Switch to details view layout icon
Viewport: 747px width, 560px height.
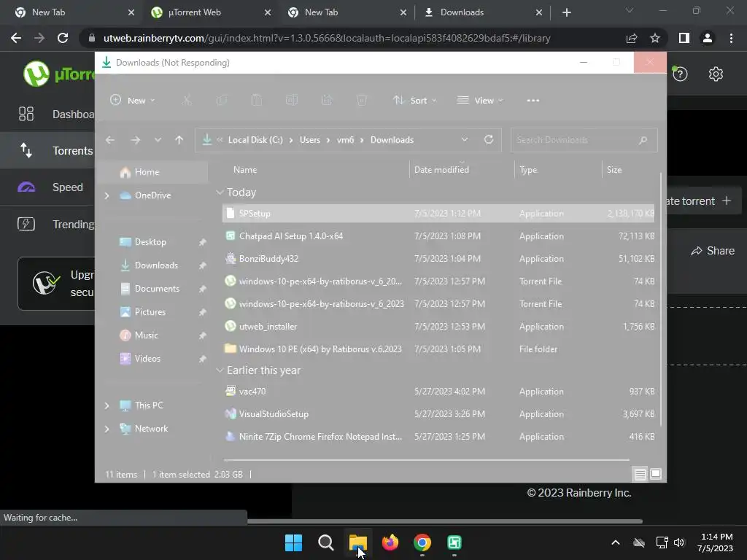point(640,474)
